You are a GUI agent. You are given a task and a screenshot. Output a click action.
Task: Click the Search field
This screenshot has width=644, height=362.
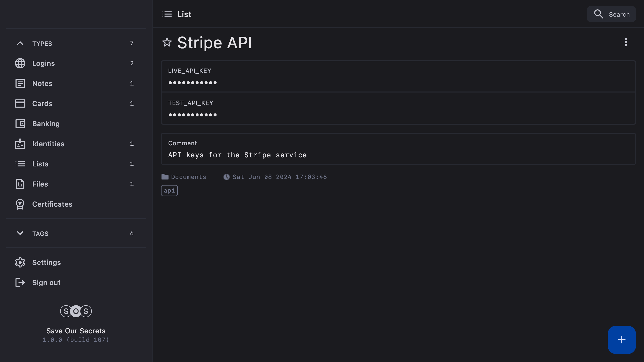[611, 14]
